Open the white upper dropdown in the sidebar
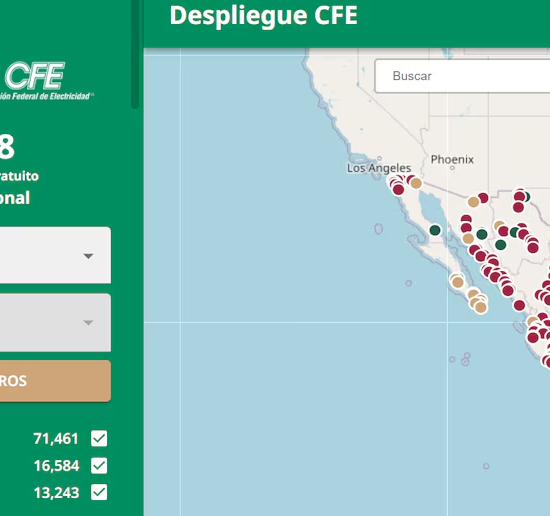 tap(55, 255)
